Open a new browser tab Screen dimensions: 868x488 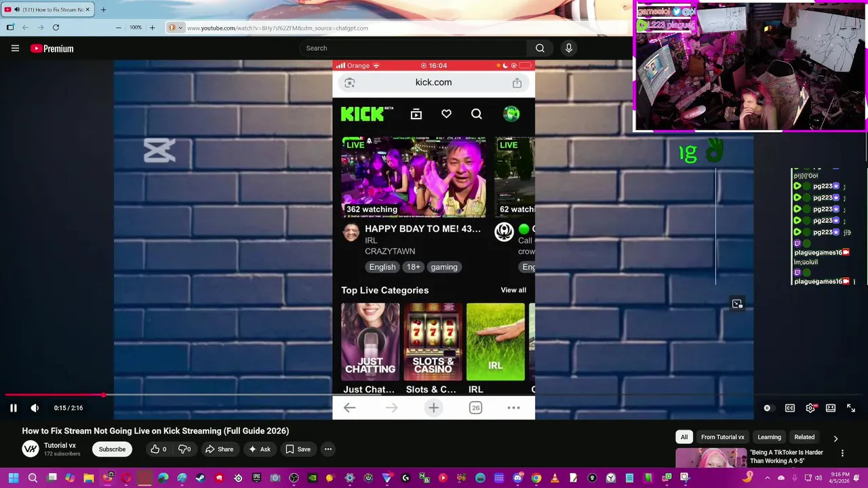tap(103, 9)
